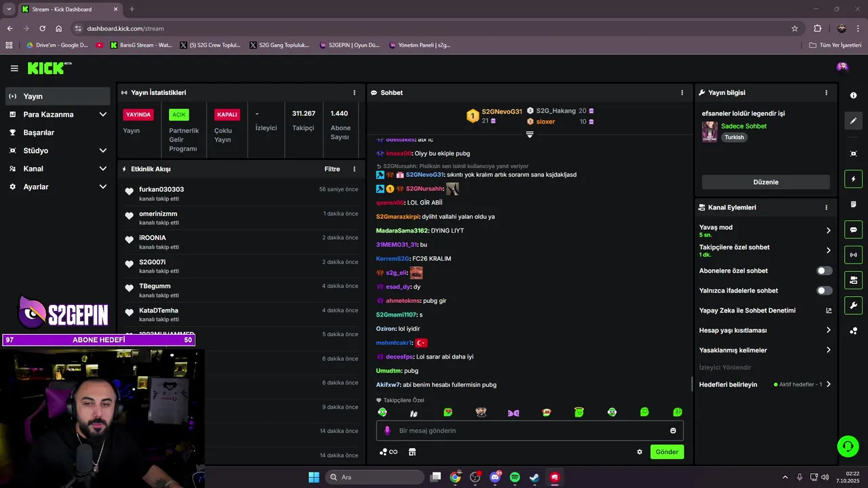Open the hamburger sidebar menu
The image size is (868, 488).
coord(14,68)
